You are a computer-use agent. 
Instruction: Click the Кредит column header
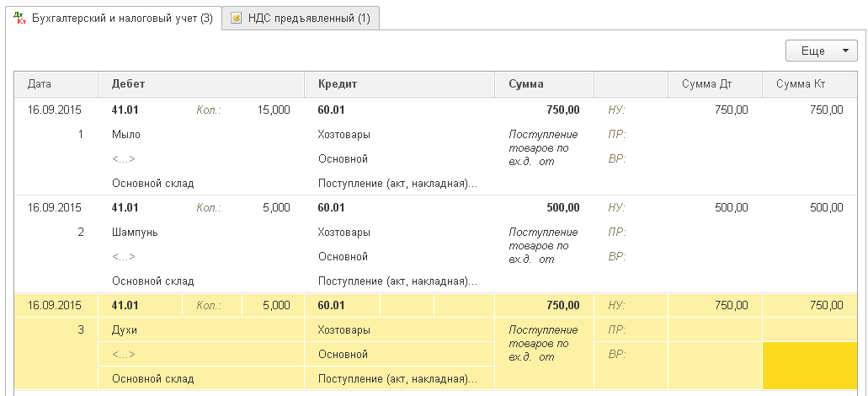point(337,84)
